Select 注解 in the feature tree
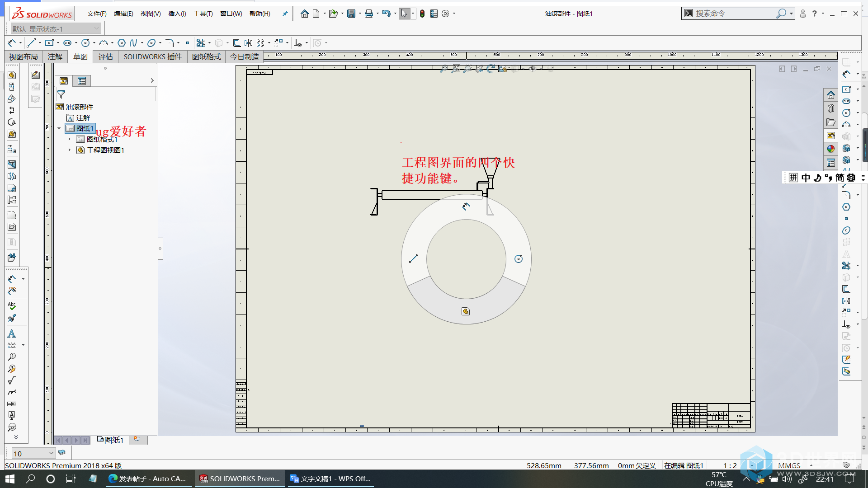868x488 pixels. pyautogui.click(x=83, y=117)
